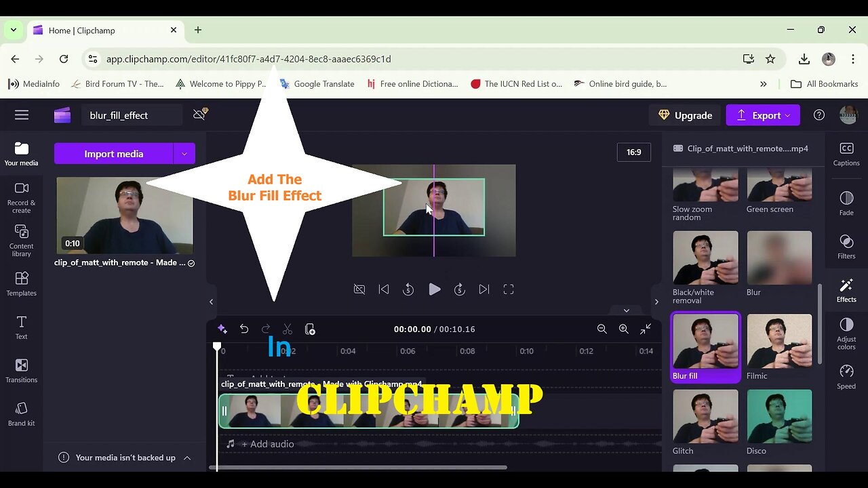
Task: Open the Export dropdown
Action: tap(763, 115)
